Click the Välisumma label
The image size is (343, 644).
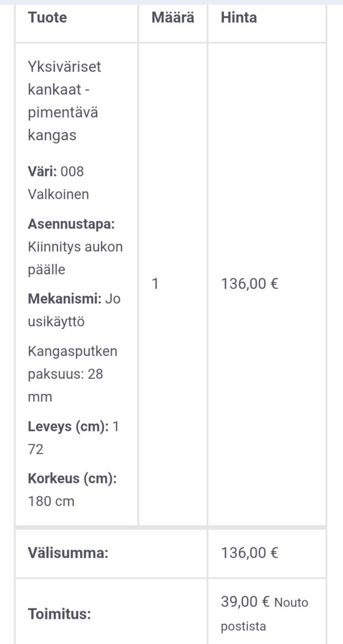click(68, 553)
